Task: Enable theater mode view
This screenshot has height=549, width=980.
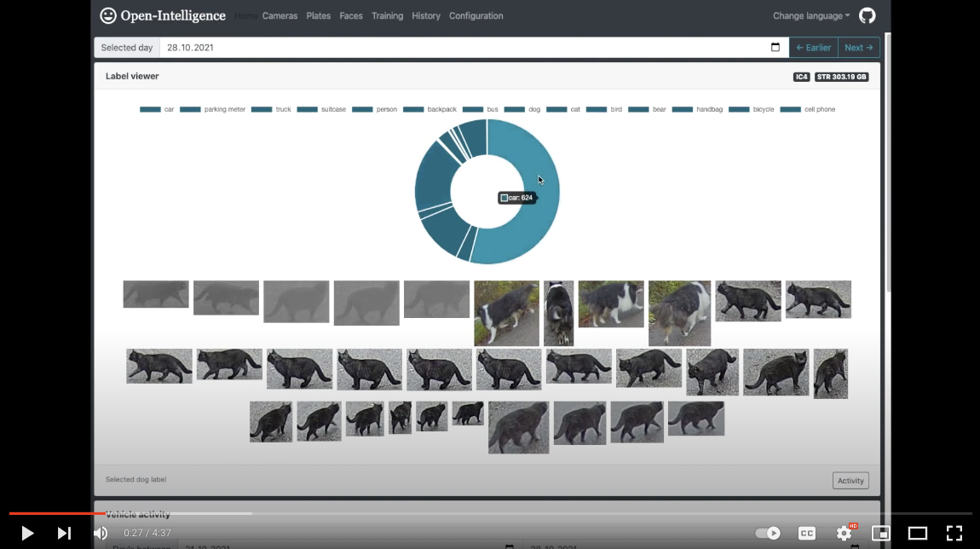Action: click(x=918, y=533)
